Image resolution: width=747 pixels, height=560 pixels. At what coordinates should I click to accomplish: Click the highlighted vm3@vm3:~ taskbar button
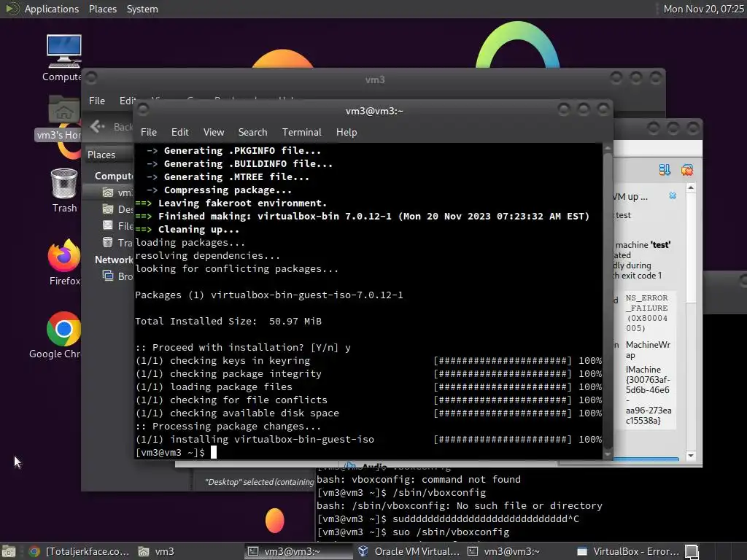(x=298, y=551)
